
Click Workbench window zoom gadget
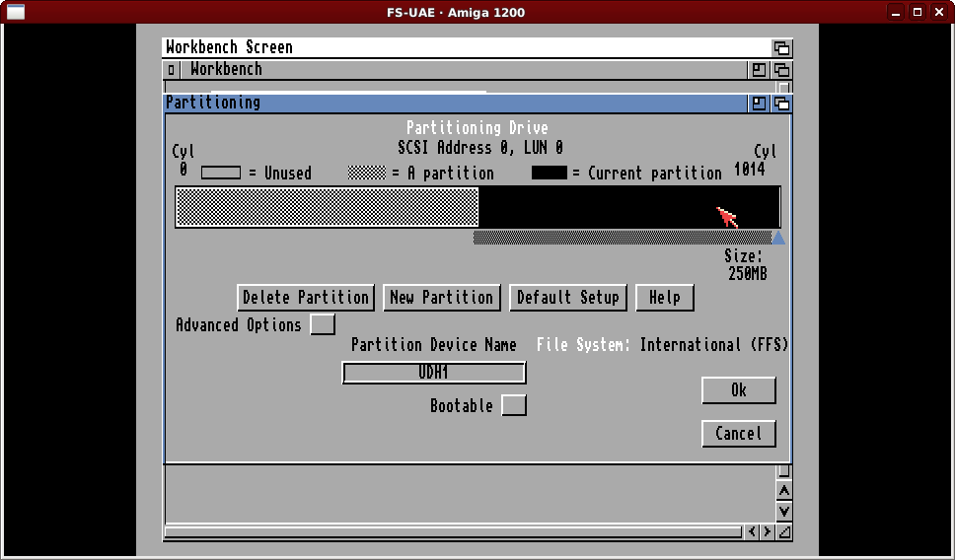(759, 70)
